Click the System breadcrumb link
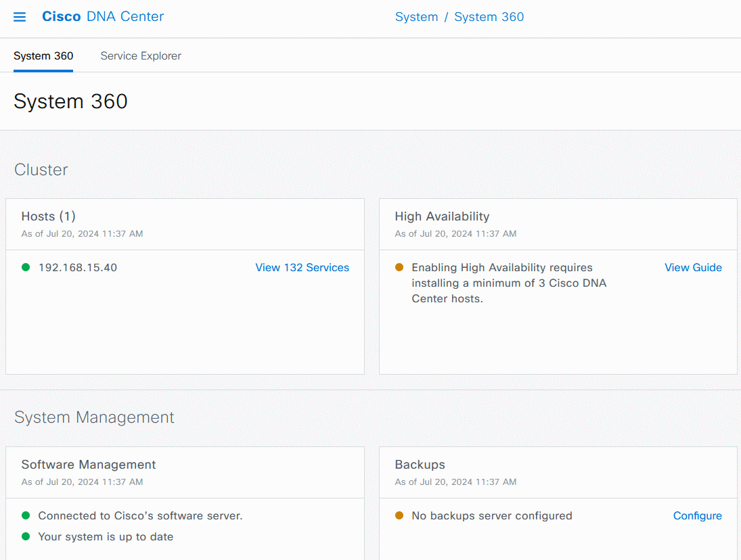The height and width of the screenshot is (560, 741). (x=416, y=17)
